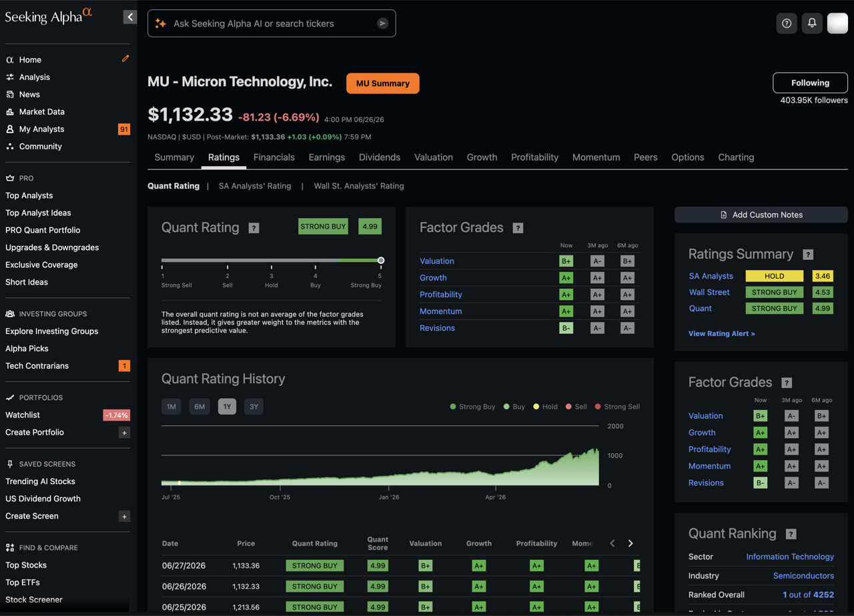Click the plus icon next to Create Portfolio
The width and height of the screenshot is (854, 616).
tap(124, 433)
